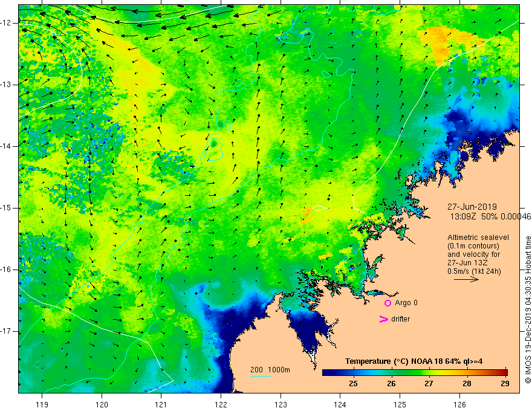Click the '1000m' isobath depth label
Screen dimensions: 532x411
(x=279, y=370)
